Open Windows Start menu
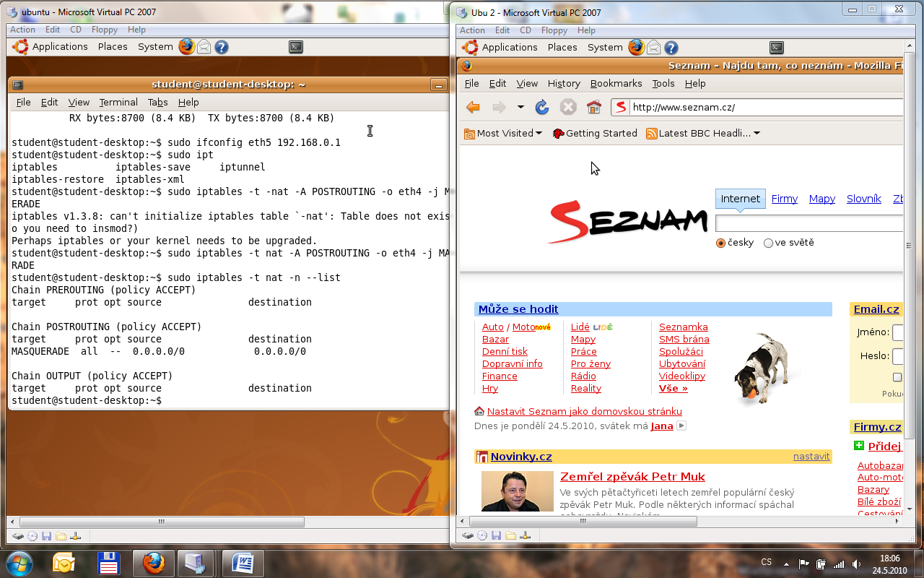This screenshot has width=924, height=578. click(19, 562)
